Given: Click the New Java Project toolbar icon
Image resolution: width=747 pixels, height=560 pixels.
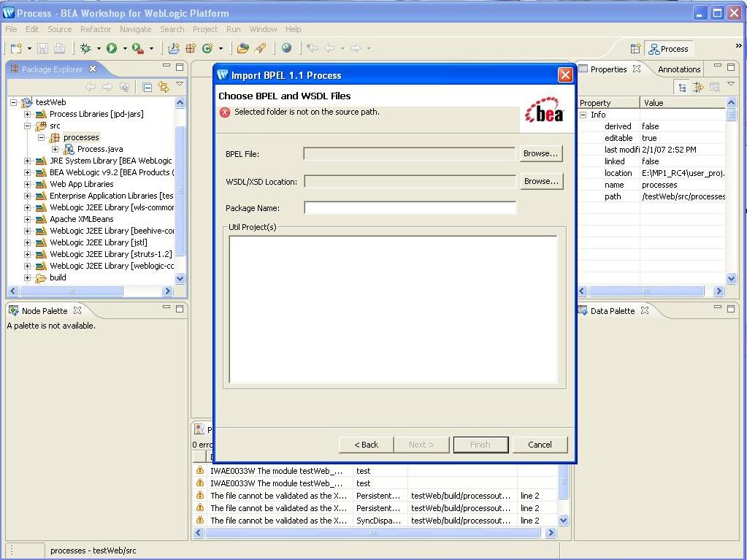Looking at the screenshot, I should (174, 48).
